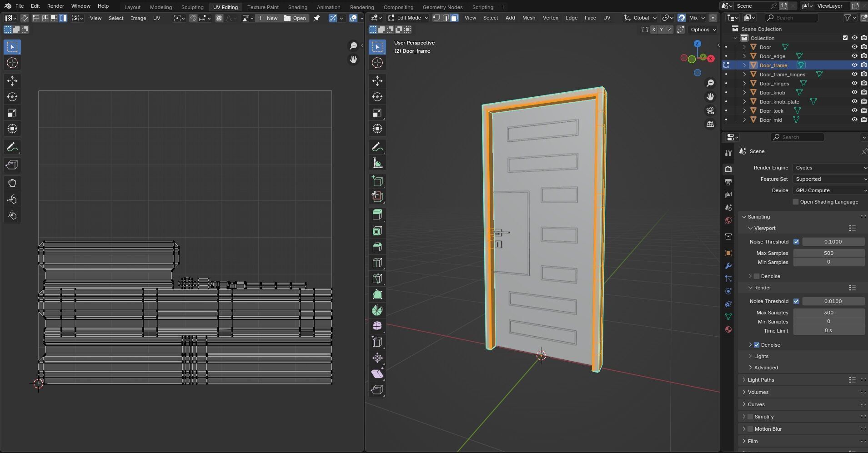
Task: Switch to the Geometry Nodes workspace tab
Action: click(x=442, y=7)
